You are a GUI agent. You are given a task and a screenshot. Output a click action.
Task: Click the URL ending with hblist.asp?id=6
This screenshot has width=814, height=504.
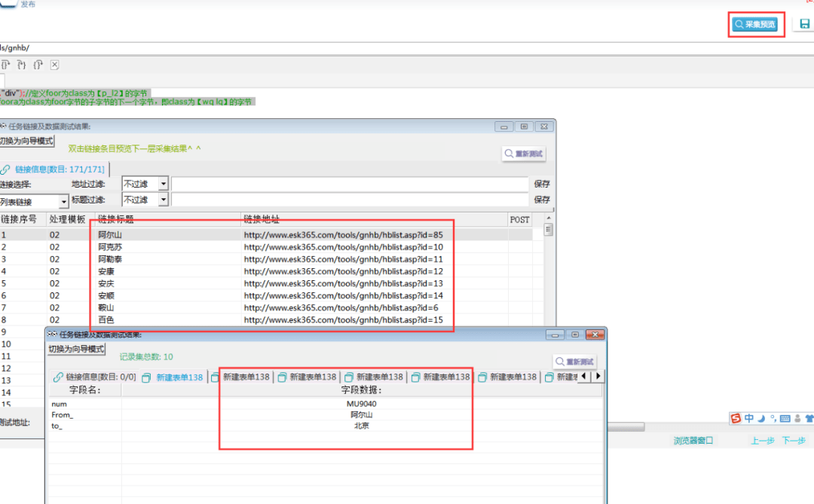[341, 308]
